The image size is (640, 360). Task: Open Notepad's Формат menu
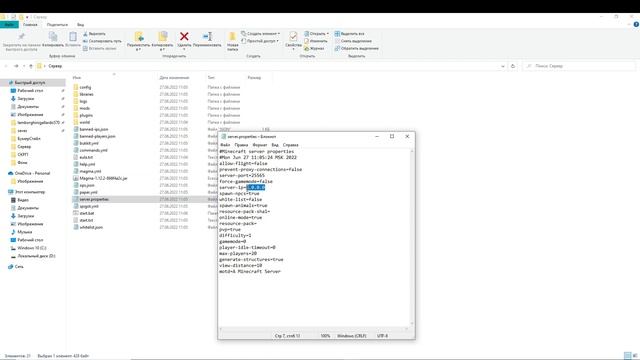click(260, 145)
